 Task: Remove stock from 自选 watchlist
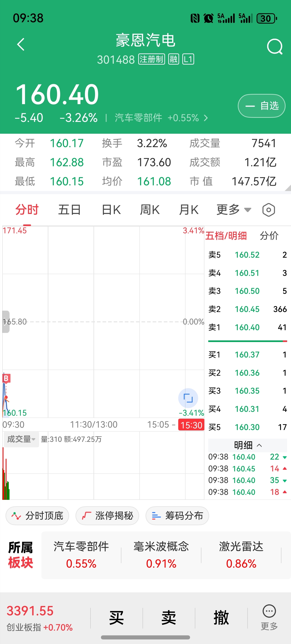point(261,106)
